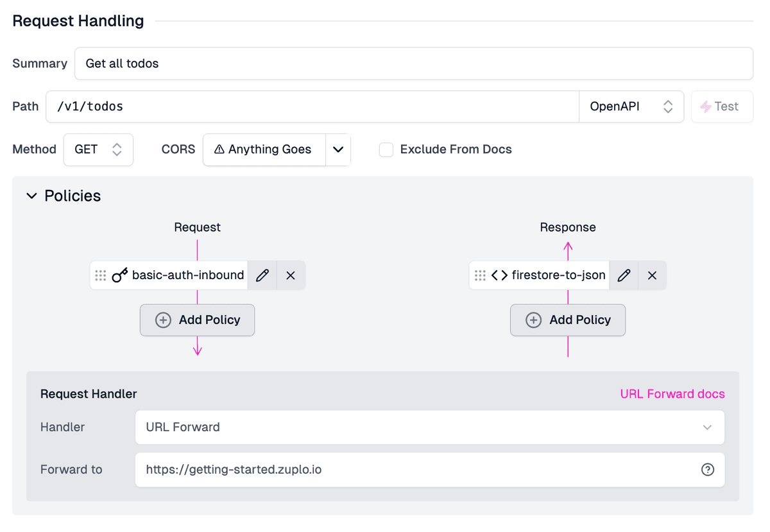Click Add Policy under the Request chain
This screenshot has width=770, height=532.
pos(197,320)
